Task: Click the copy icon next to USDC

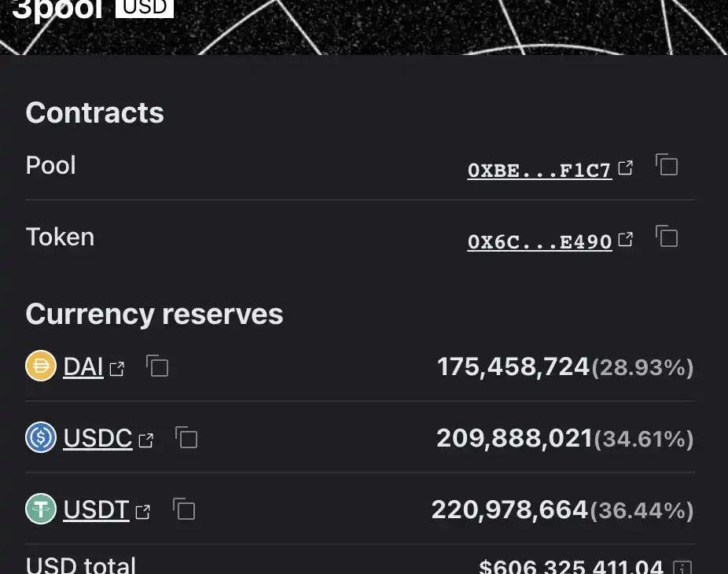Action: pos(186,437)
